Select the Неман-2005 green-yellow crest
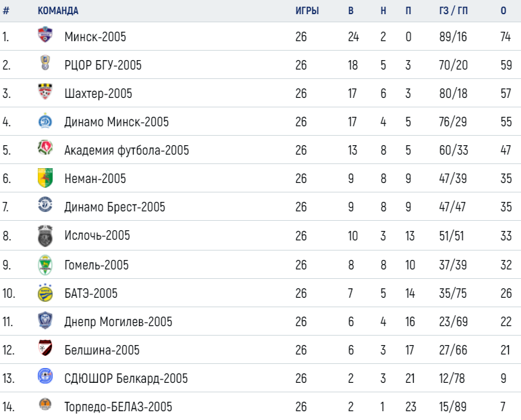This screenshot has height=420, width=521. pos(45,178)
